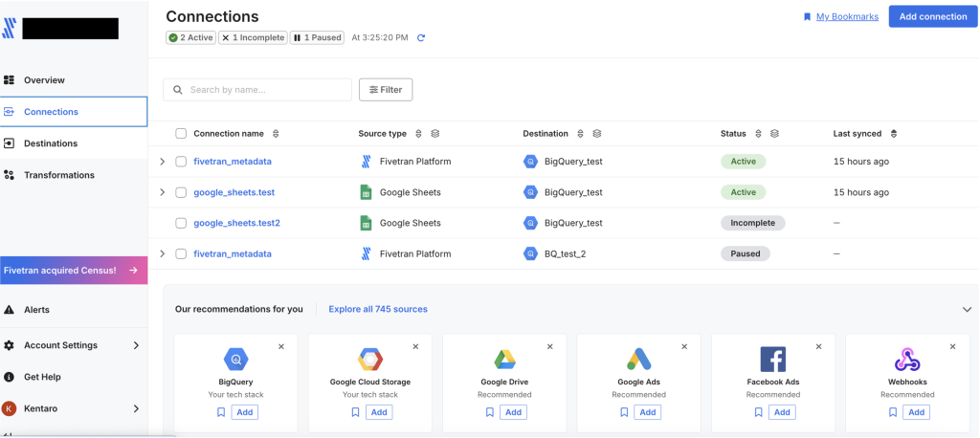Check the google_sheets.test row checkbox
The image size is (980, 438).
pos(181,192)
